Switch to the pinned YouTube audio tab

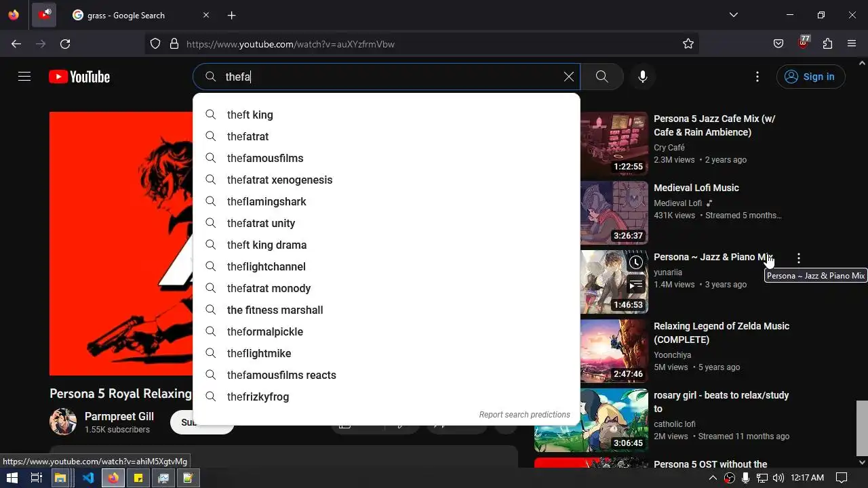click(x=45, y=15)
